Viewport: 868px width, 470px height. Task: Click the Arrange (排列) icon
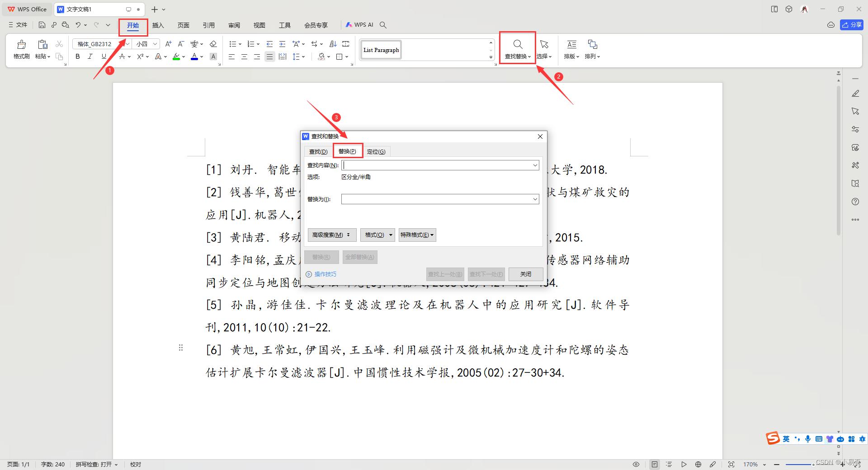coord(592,44)
